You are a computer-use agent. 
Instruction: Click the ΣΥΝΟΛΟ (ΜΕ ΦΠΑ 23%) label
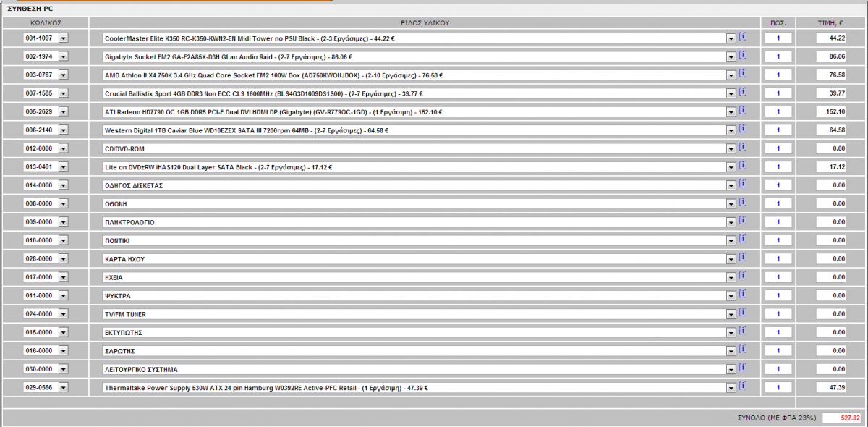click(x=776, y=418)
